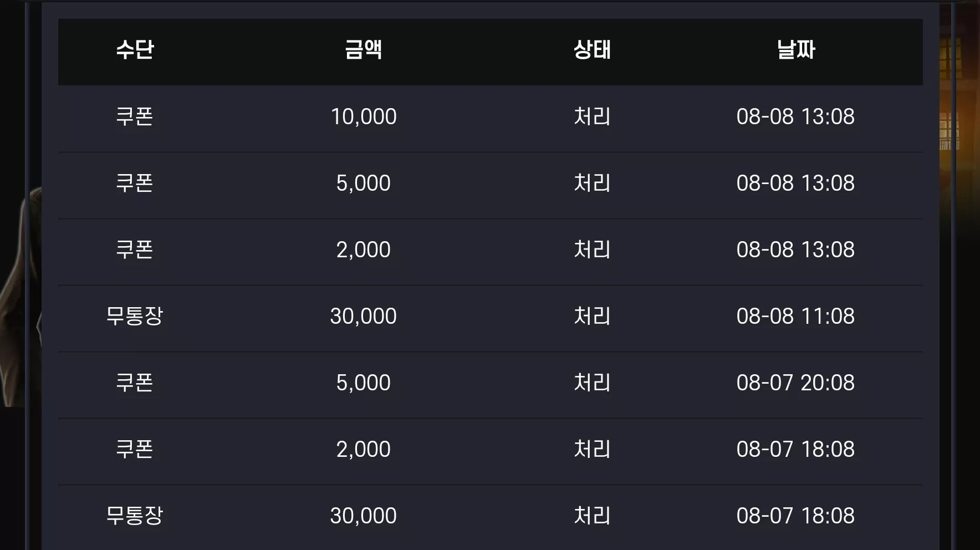Select the 2,000 amount dated 08-07 18:08
This screenshot has width=980, height=550.
(x=364, y=449)
